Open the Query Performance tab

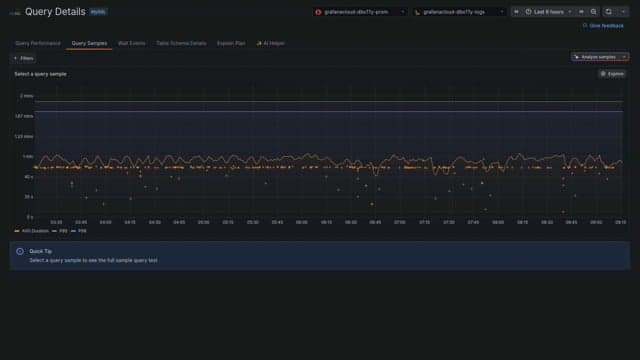point(38,43)
